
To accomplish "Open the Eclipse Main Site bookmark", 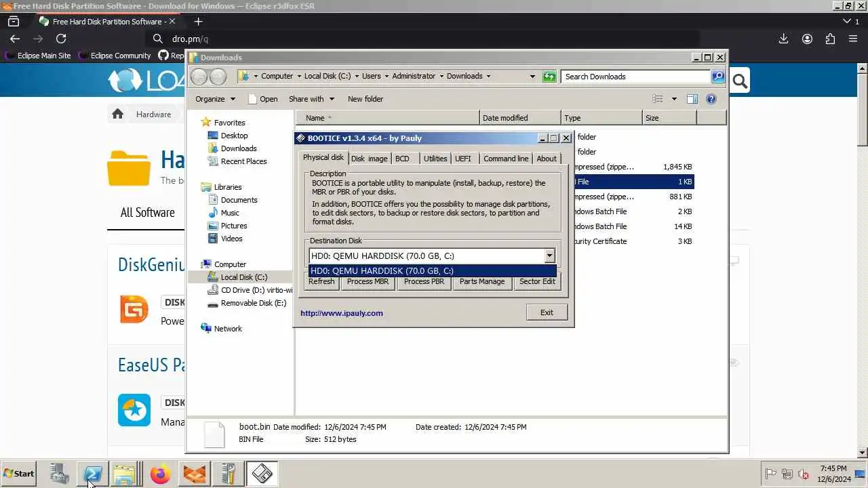I will (38, 56).
